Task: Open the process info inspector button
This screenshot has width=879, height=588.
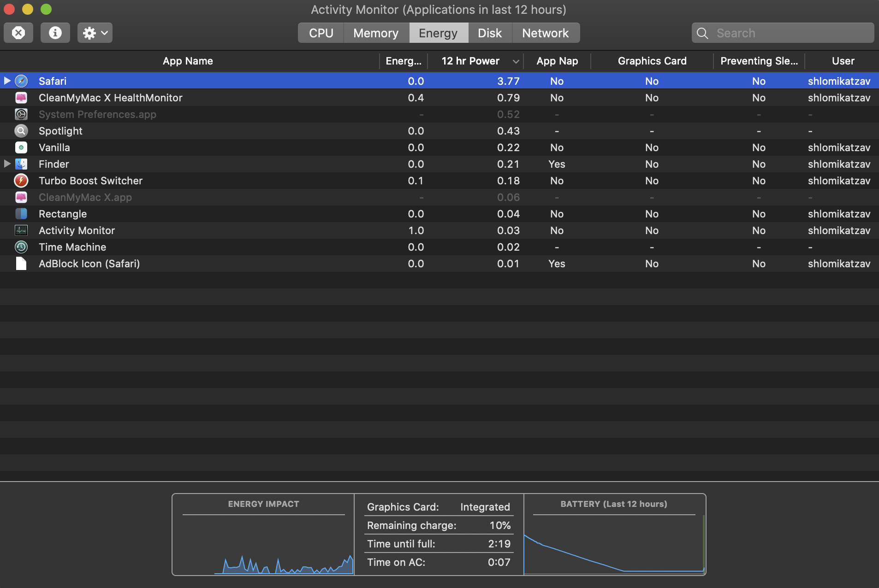Action: pyautogui.click(x=55, y=33)
